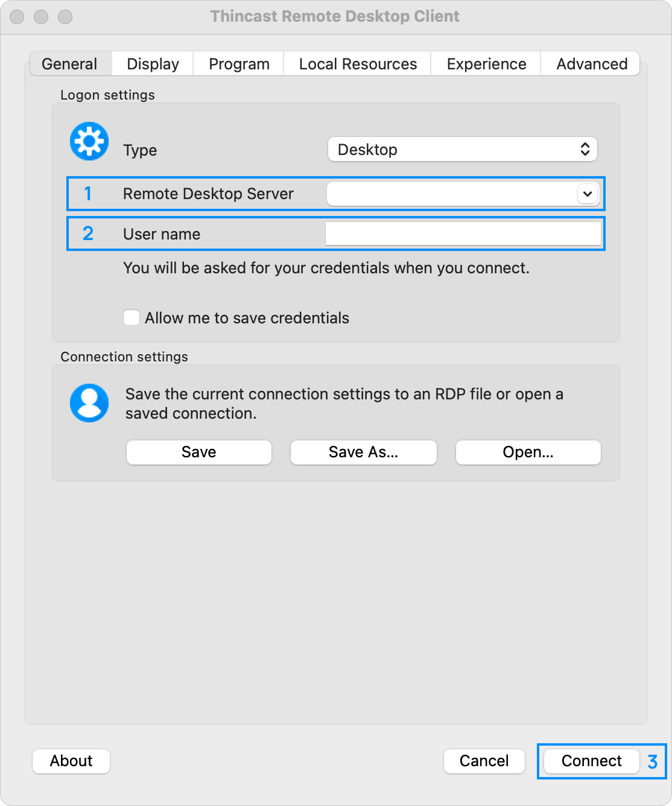This screenshot has height=806, width=672.
Task: Open the Program tab
Action: pyautogui.click(x=239, y=64)
